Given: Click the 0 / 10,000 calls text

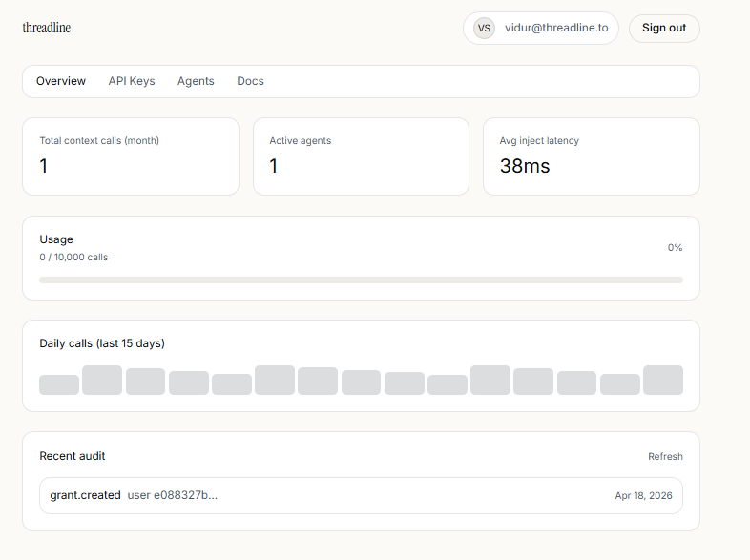Looking at the screenshot, I should point(73,258).
